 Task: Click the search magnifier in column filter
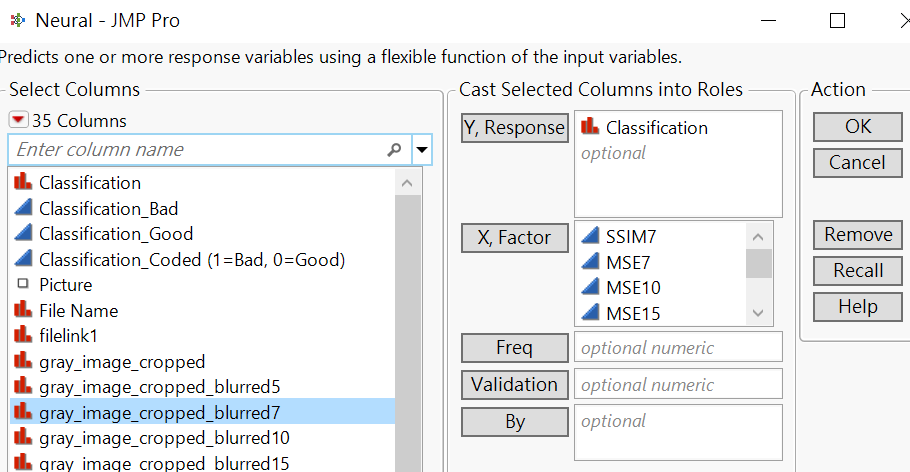(x=394, y=150)
